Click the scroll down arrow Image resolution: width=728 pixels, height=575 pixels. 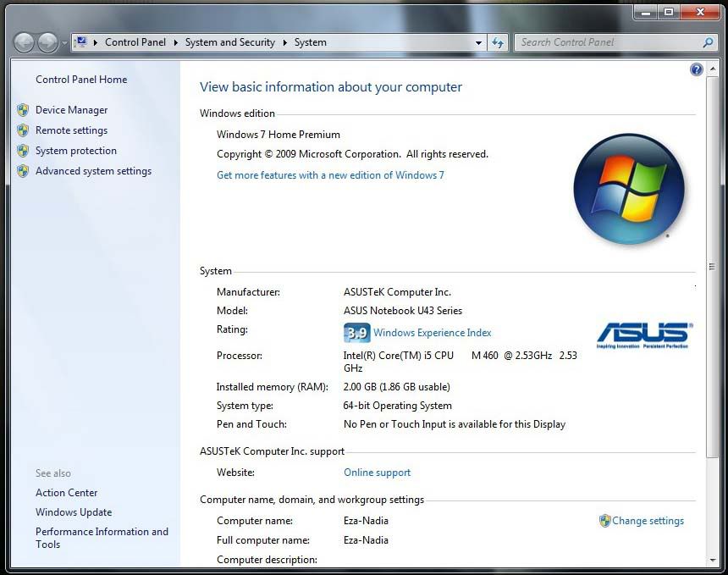click(x=713, y=561)
